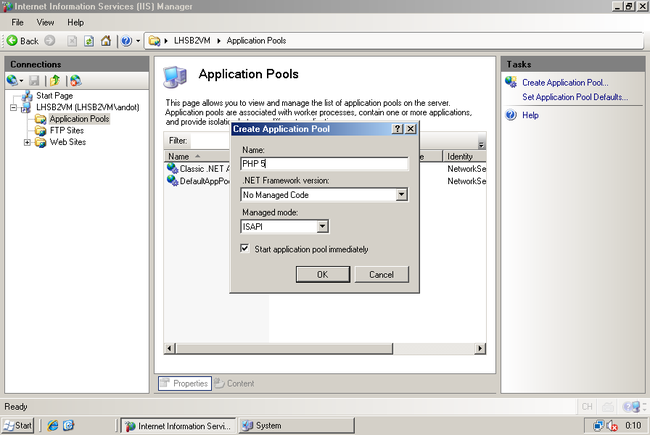
Task: Expand the Web Sites node
Action: click(x=27, y=142)
